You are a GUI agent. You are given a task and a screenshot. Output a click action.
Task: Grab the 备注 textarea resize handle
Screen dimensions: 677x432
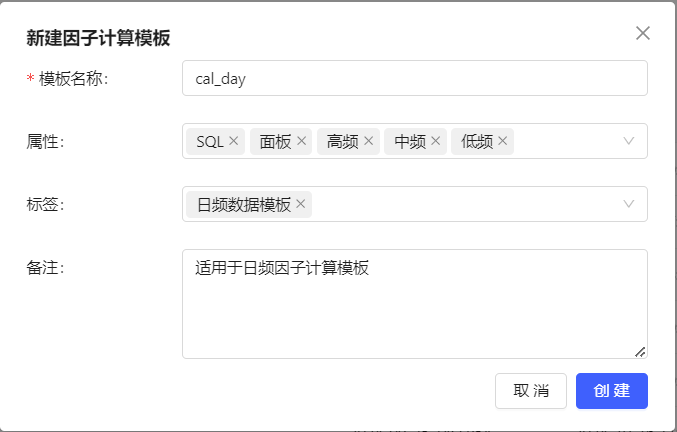coord(640,351)
